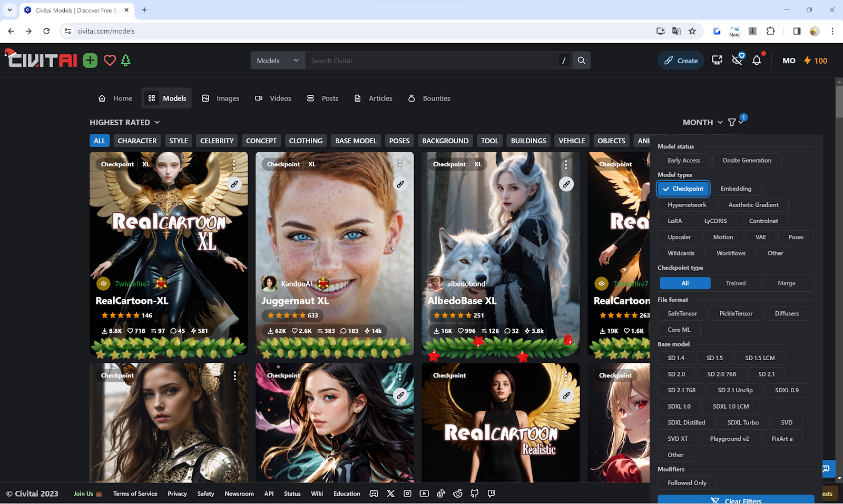Open three-dot menu on the RealCartoon-XL card
This screenshot has height=504, width=843.
pyautogui.click(x=234, y=165)
